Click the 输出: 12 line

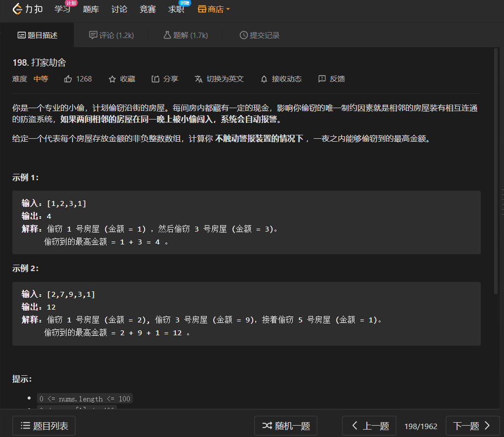click(39, 307)
